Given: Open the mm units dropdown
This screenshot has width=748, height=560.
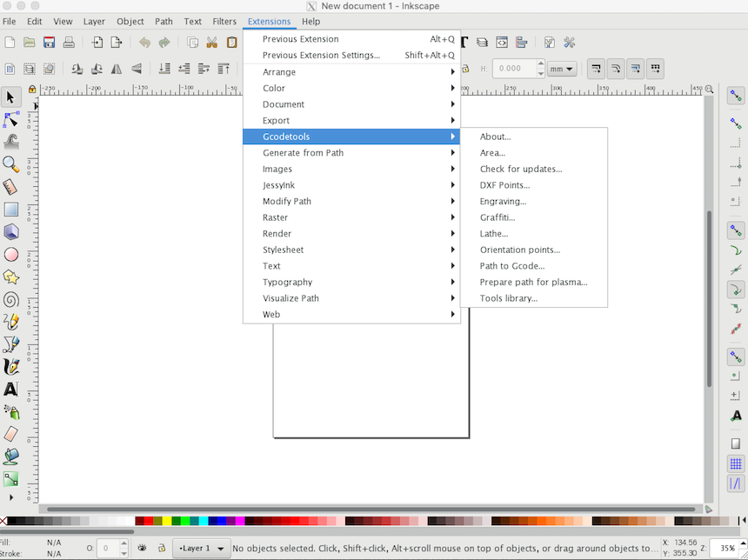Looking at the screenshot, I should click(562, 69).
